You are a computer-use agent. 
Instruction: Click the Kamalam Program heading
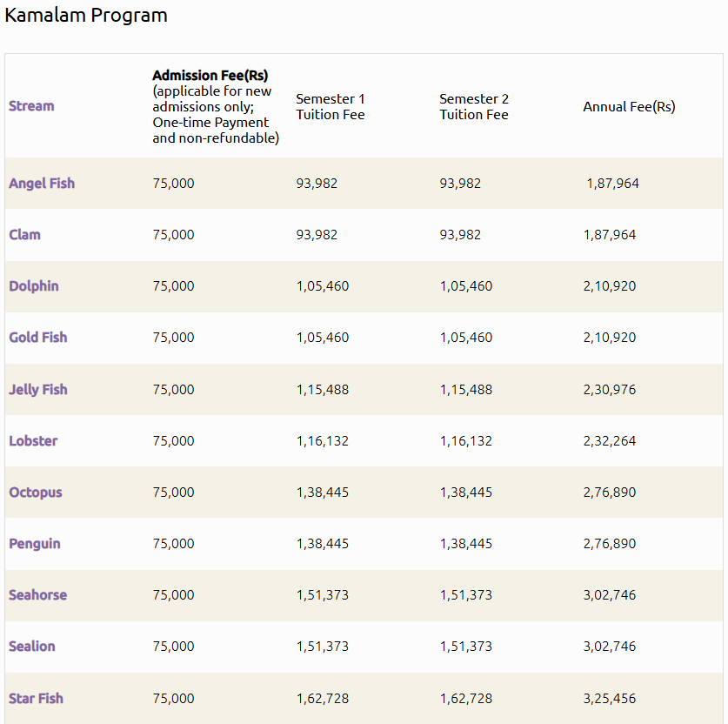(86, 16)
